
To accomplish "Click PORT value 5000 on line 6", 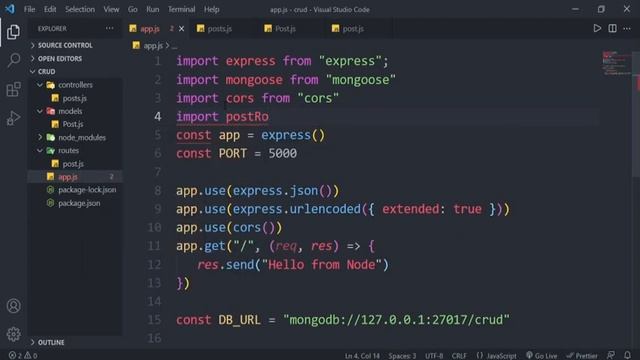I will click(282, 153).
